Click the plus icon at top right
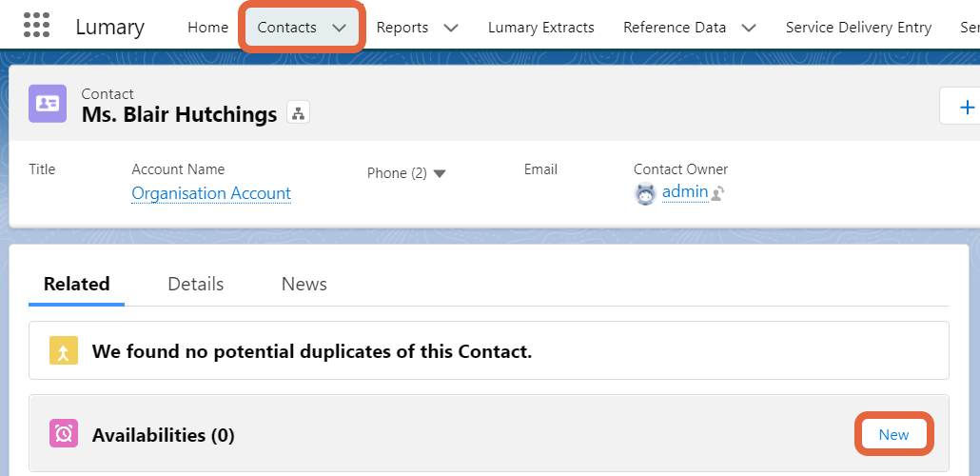Viewport: 980px width, 476px height. [967, 107]
